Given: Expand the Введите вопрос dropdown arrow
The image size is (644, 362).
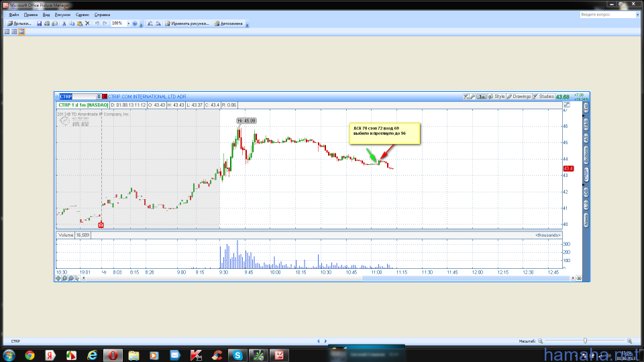Looking at the screenshot, I should [637, 15].
